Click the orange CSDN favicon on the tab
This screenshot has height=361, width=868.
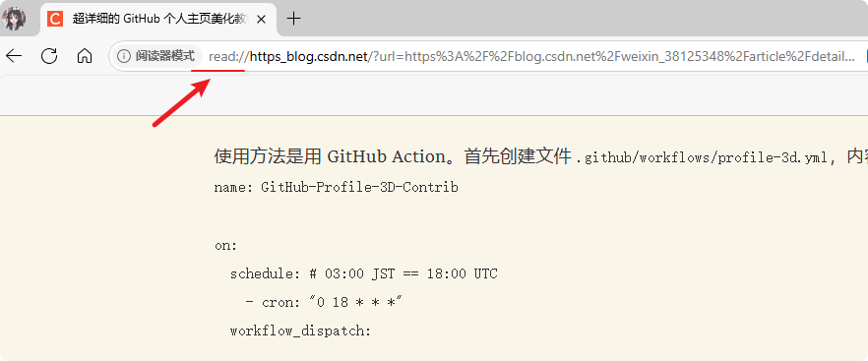click(x=55, y=19)
